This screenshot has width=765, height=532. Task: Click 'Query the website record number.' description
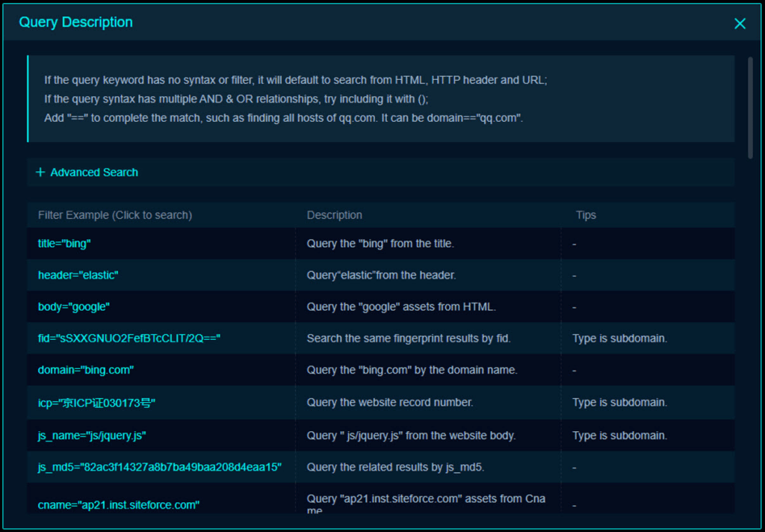click(390, 403)
